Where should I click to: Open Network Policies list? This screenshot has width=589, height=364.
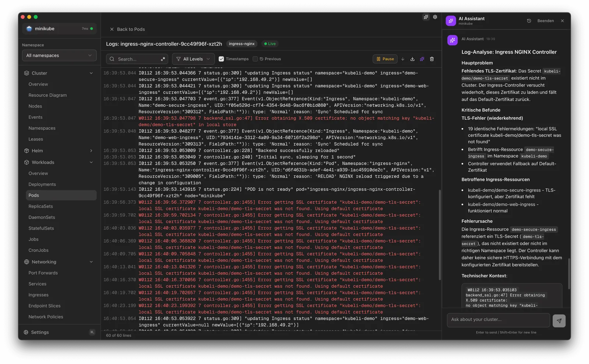coord(46,317)
